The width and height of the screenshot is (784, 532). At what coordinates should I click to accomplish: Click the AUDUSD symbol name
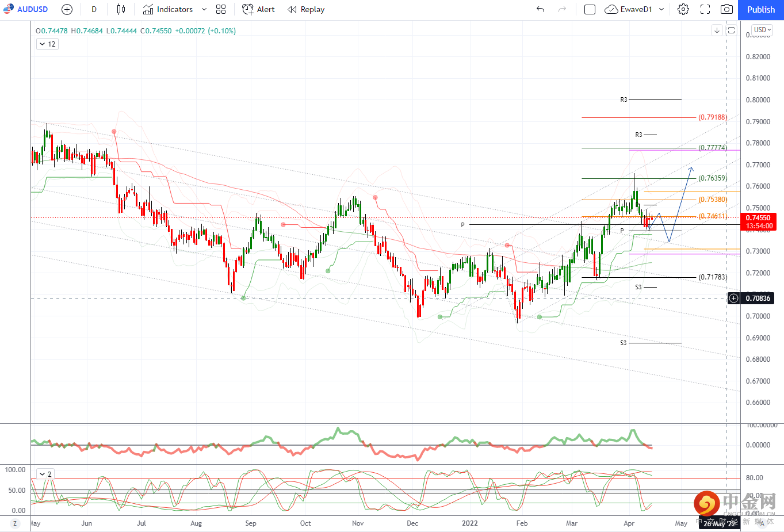pyautogui.click(x=32, y=9)
